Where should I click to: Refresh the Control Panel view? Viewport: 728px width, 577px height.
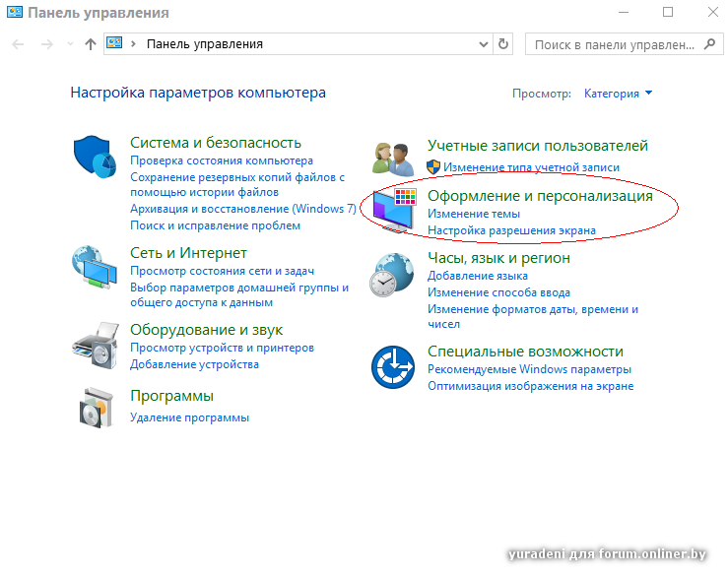pos(502,44)
